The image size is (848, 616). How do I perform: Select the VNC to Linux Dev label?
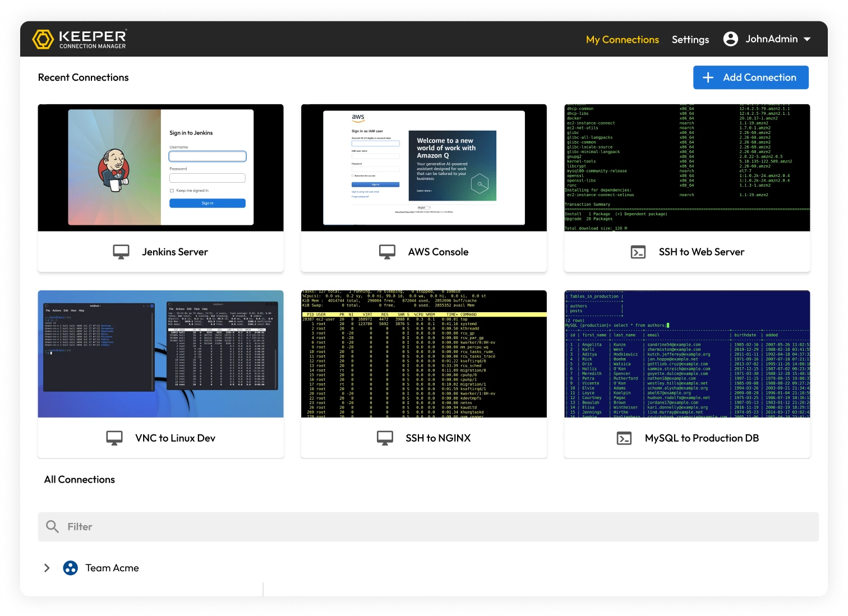click(175, 438)
